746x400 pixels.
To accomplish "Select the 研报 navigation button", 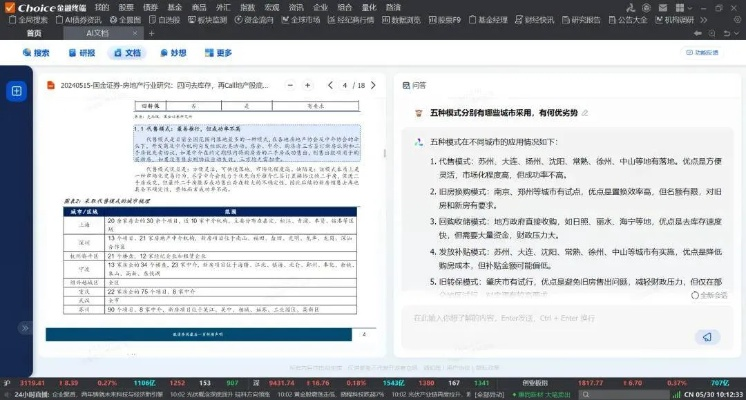I will [82, 53].
